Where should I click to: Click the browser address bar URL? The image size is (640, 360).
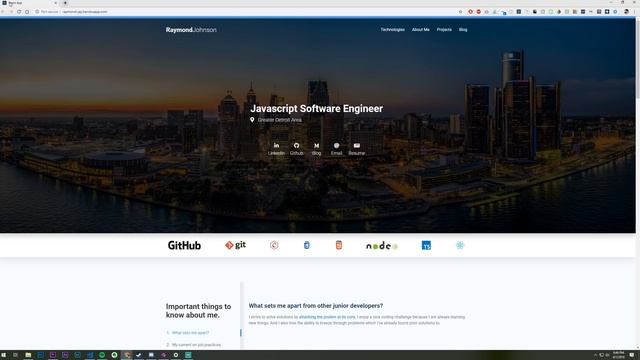[x=85, y=12]
